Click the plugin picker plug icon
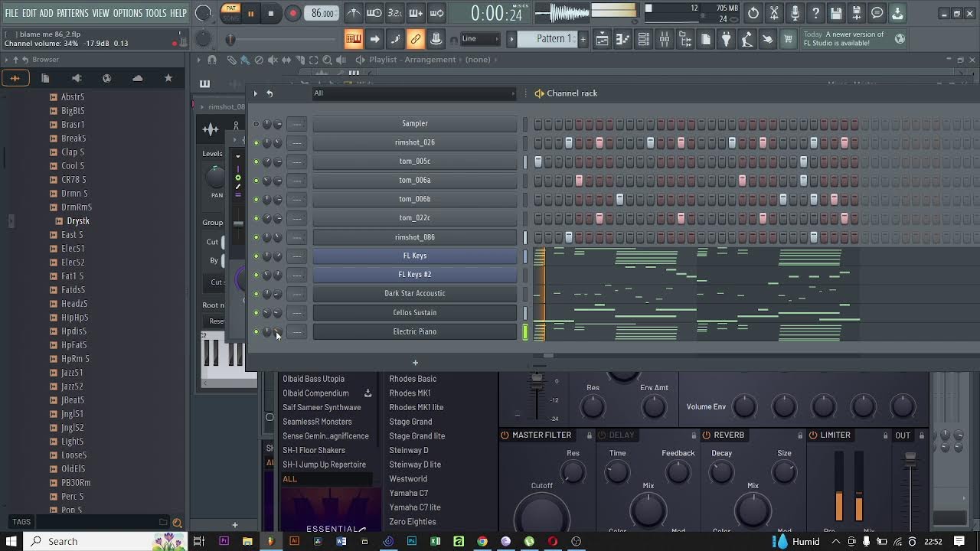The height and width of the screenshot is (551, 980). (726, 40)
